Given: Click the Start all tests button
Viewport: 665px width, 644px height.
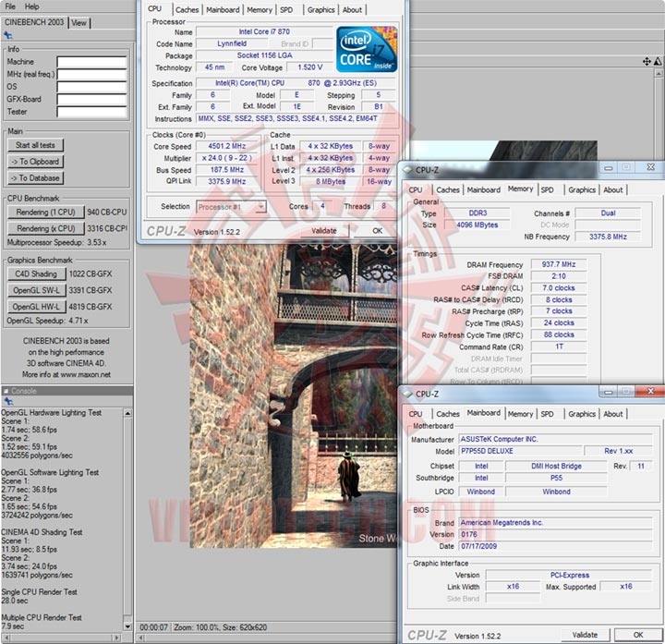Looking at the screenshot, I should click(x=36, y=145).
